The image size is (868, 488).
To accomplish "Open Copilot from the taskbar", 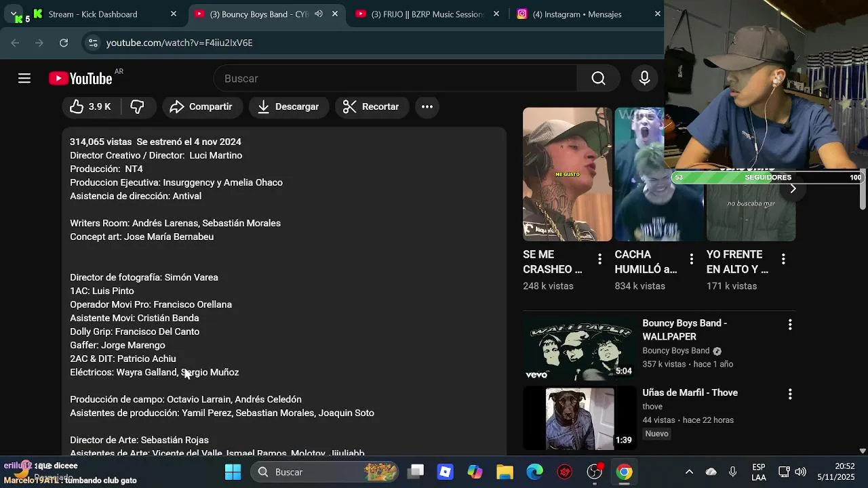I will click(475, 472).
